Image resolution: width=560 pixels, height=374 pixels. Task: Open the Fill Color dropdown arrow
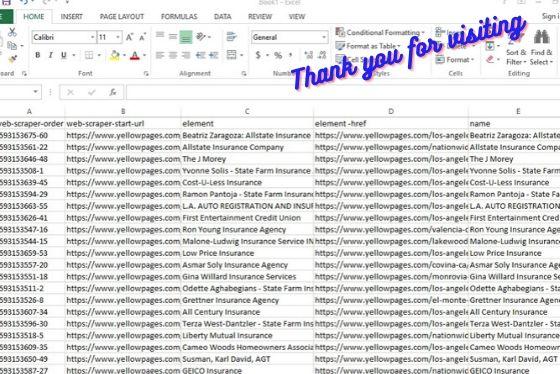click(x=124, y=55)
